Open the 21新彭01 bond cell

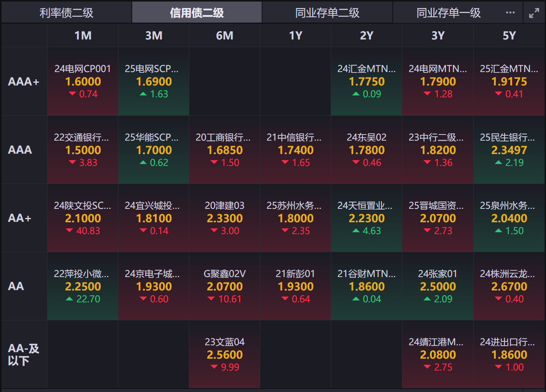[295, 286]
